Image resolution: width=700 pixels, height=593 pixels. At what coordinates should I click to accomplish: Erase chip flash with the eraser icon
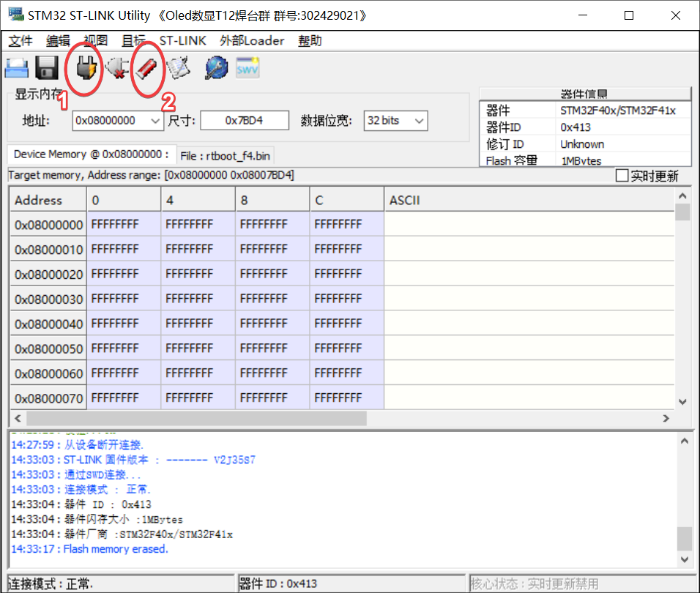147,68
